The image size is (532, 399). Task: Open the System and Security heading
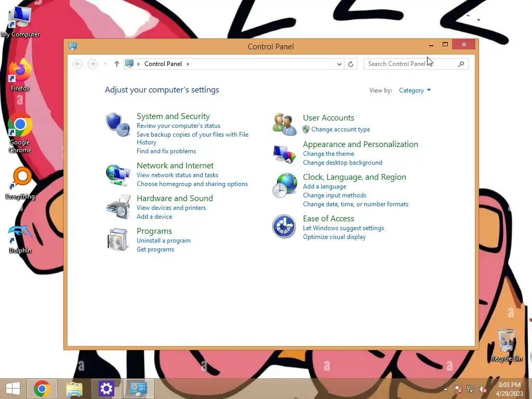[174, 116]
